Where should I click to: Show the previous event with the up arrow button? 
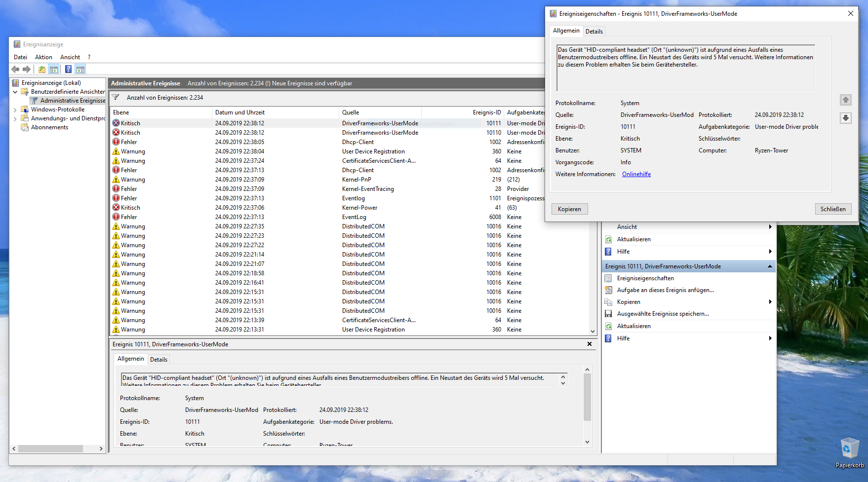tap(846, 100)
